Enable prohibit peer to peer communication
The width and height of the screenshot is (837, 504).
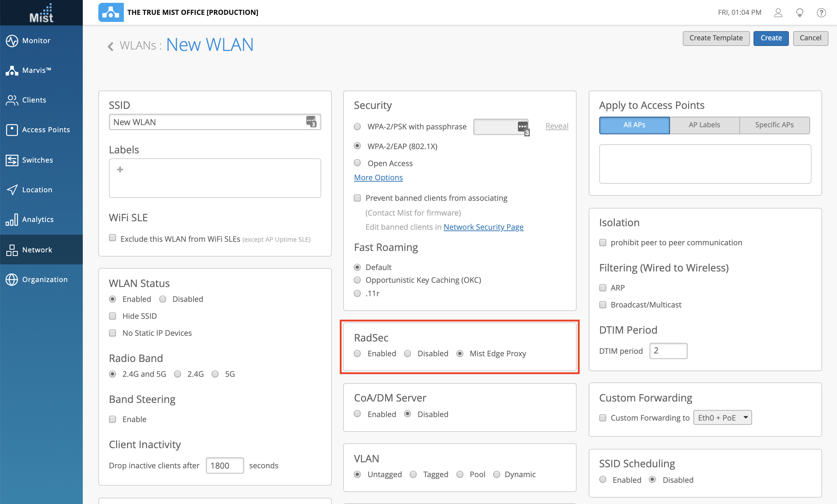tap(603, 242)
